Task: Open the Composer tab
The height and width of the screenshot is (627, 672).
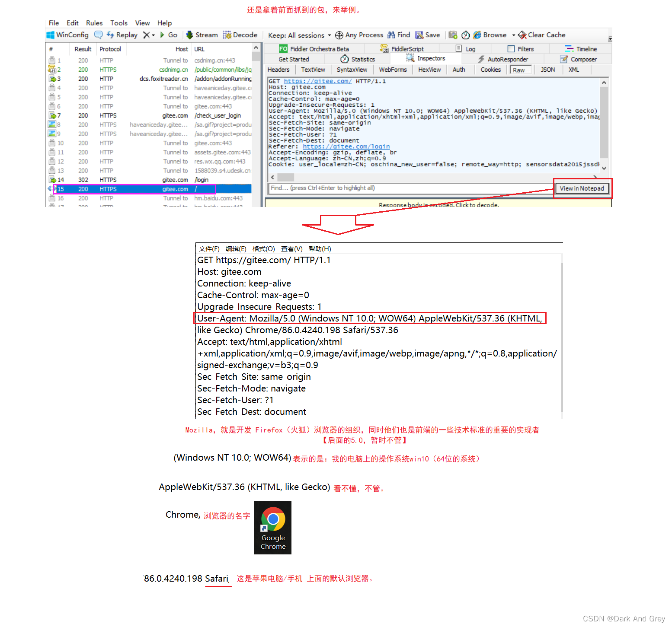Action: tap(579, 59)
